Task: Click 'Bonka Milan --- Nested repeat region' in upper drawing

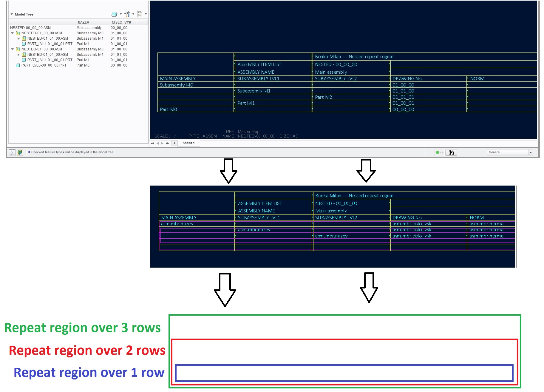Action: coord(354,57)
